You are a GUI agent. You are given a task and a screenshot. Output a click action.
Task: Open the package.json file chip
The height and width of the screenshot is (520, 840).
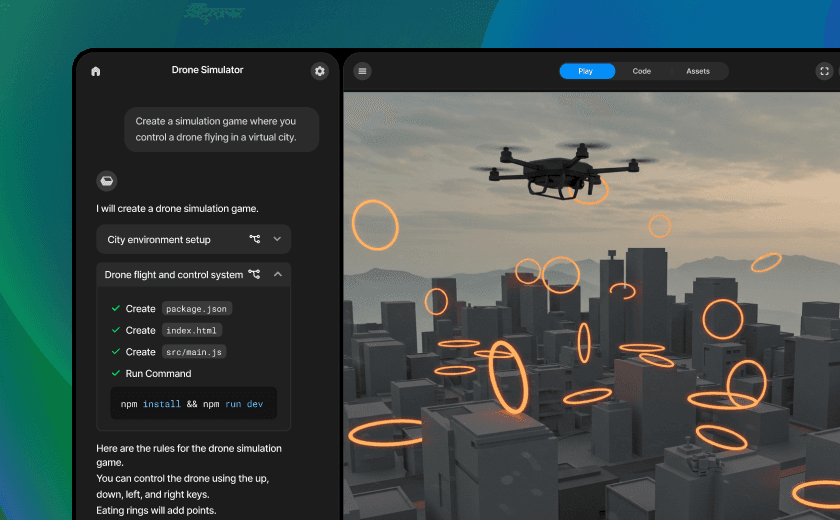pyautogui.click(x=196, y=309)
